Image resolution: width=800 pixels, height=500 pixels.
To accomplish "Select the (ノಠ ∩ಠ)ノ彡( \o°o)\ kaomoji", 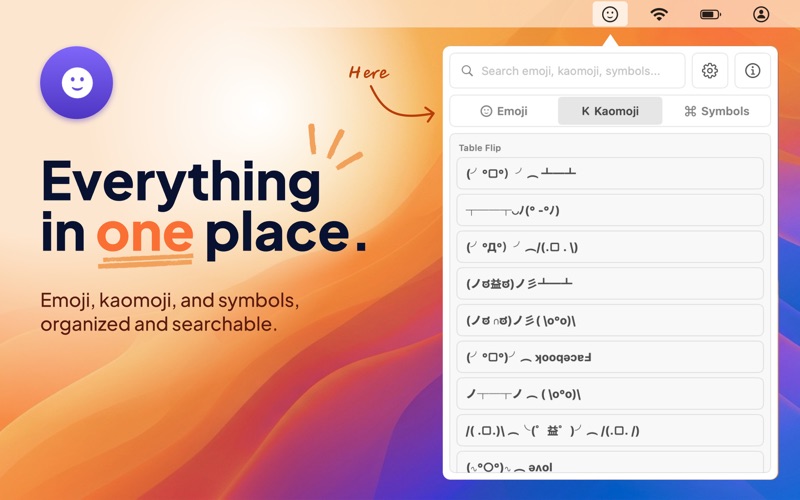I will (610, 320).
